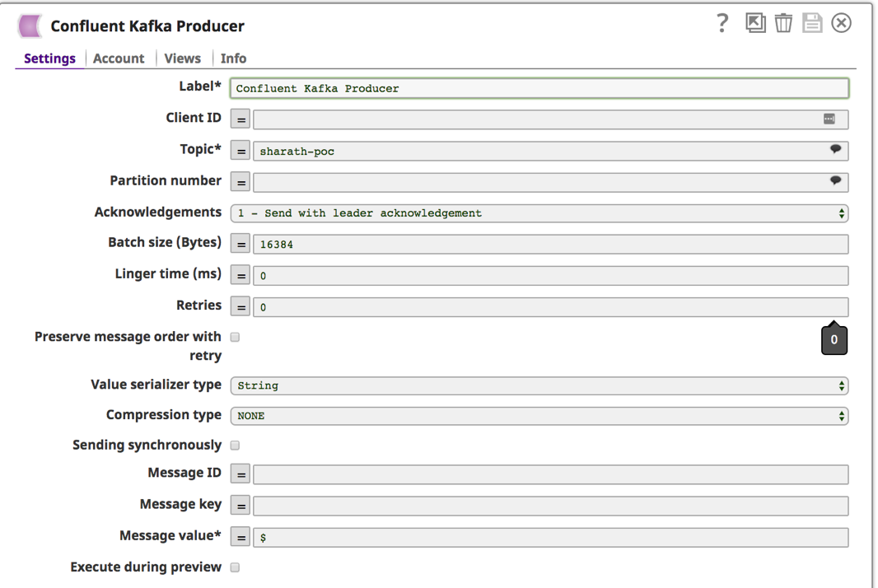The image size is (878, 588).
Task: Toggle expression button for Batch size
Action: tap(241, 244)
